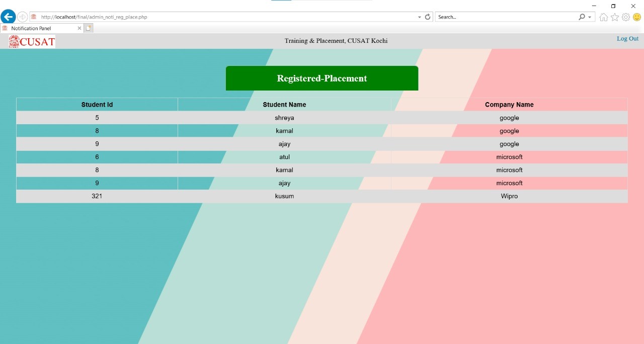
Task: Click student id 6
Action: pyautogui.click(x=97, y=157)
